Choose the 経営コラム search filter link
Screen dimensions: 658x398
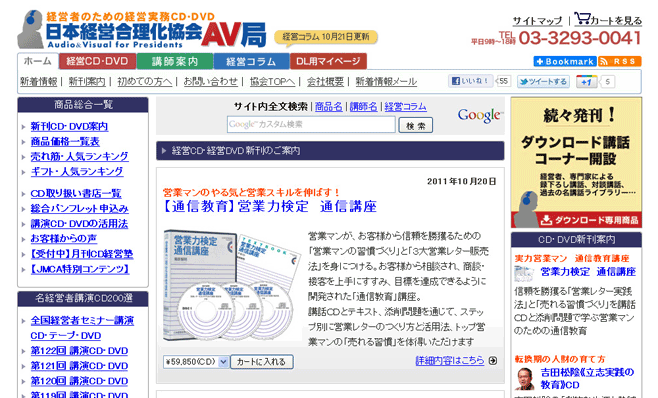click(405, 107)
